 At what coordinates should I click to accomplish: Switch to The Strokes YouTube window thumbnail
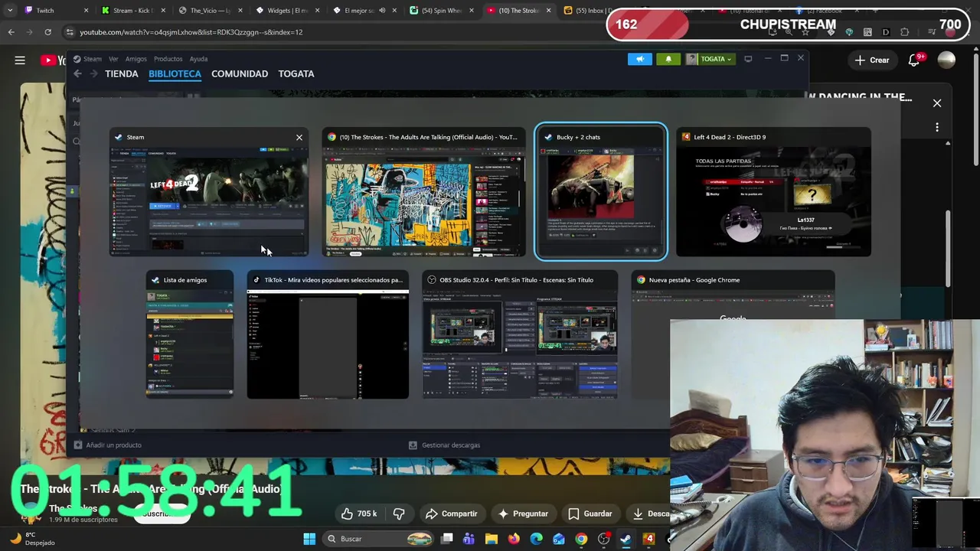(x=423, y=191)
